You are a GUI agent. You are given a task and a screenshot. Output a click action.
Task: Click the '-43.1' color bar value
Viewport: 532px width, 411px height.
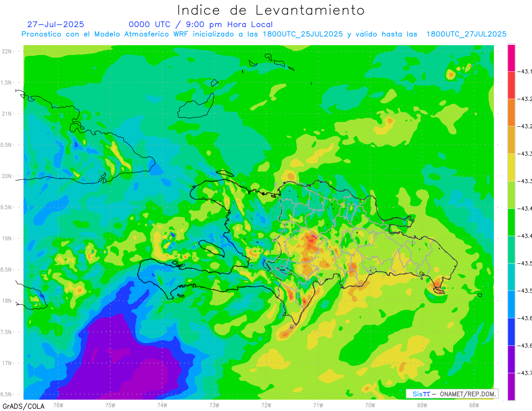point(525,71)
